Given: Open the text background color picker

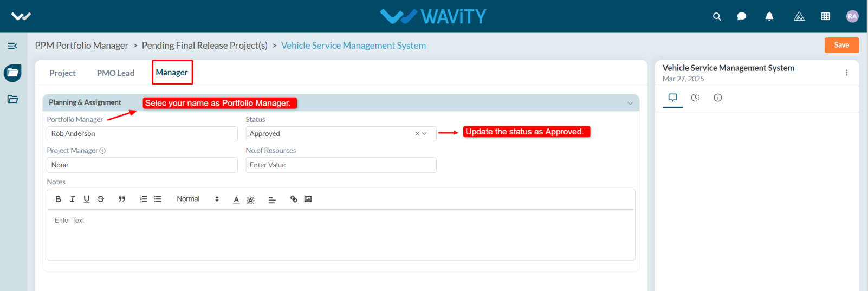Looking at the screenshot, I should tap(250, 199).
